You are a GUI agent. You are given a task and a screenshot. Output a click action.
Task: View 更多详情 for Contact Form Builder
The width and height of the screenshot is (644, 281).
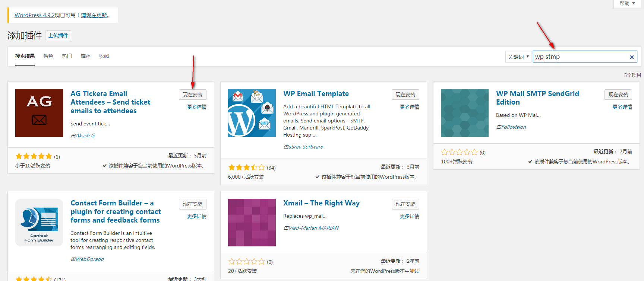point(197,216)
